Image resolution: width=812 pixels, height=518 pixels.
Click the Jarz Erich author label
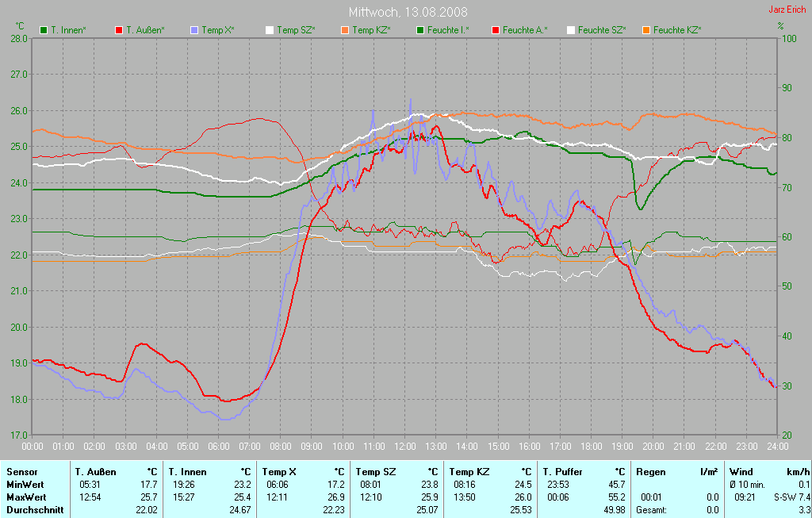(789, 10)
